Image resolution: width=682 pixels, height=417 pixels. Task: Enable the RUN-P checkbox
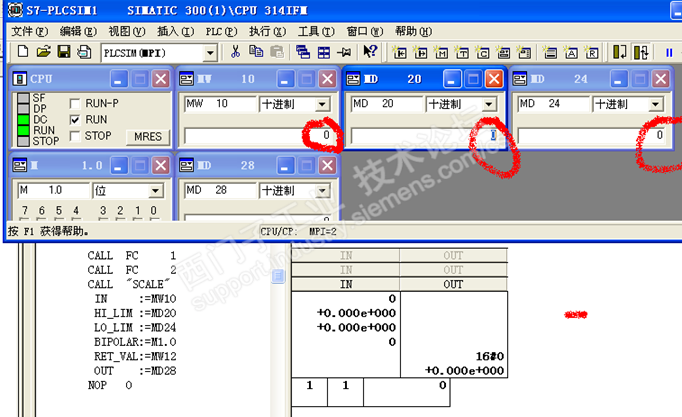pyautogui.click(x=75, y=103)
